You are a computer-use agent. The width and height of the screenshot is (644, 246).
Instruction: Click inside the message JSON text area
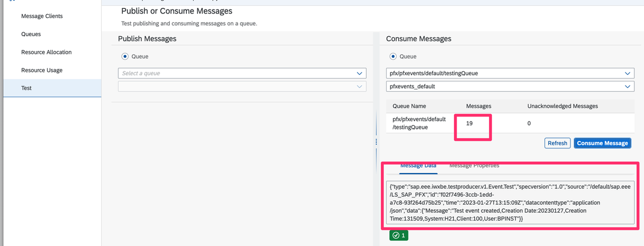509,202
